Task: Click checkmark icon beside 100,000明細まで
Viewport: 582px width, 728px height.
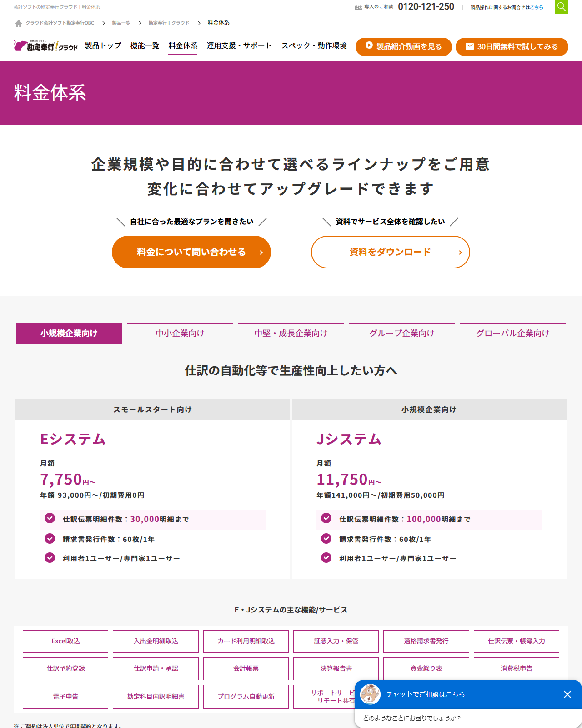Action: pos(326,518)
